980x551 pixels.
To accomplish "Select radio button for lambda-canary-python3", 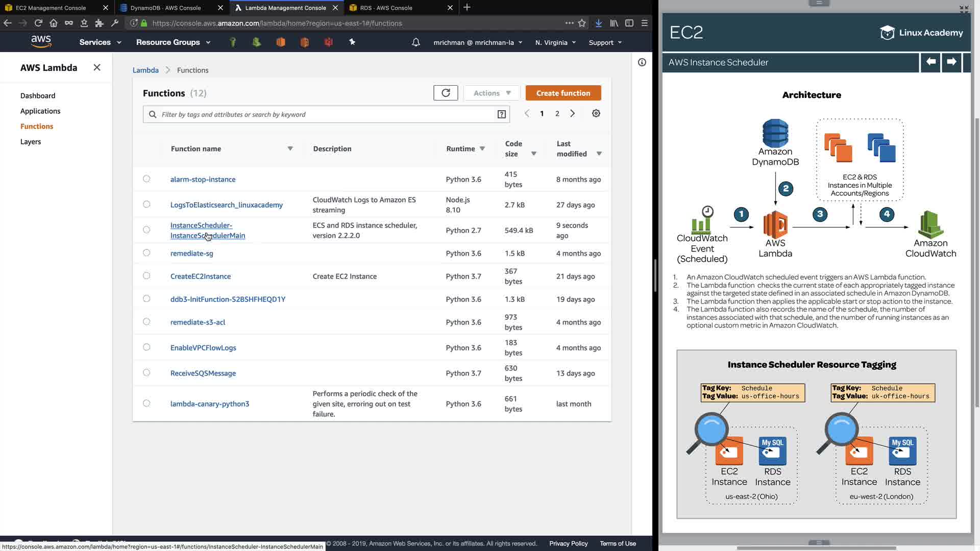I will click(x=146, y=403).
